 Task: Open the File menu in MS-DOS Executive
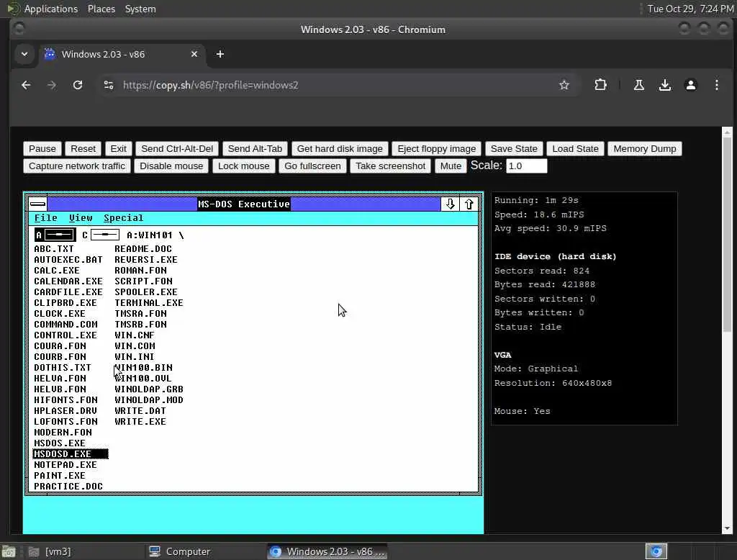(x=45, y=217)
